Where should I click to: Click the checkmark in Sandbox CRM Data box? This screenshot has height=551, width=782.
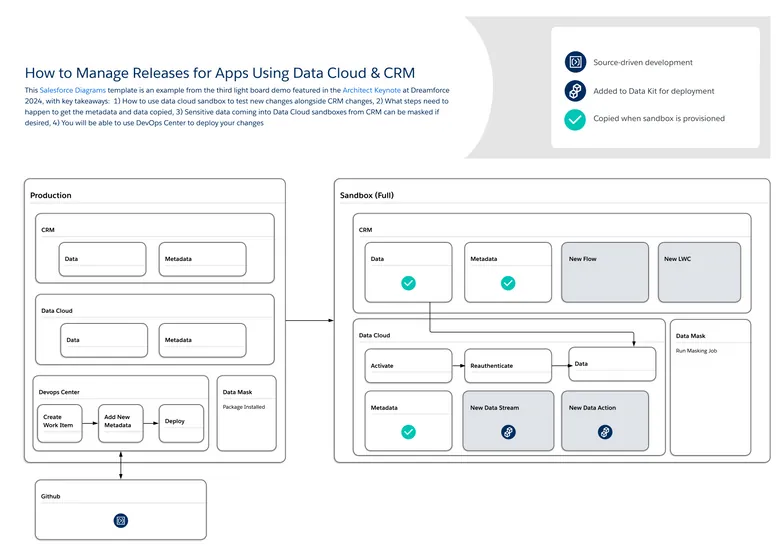[x=408, y=284]
